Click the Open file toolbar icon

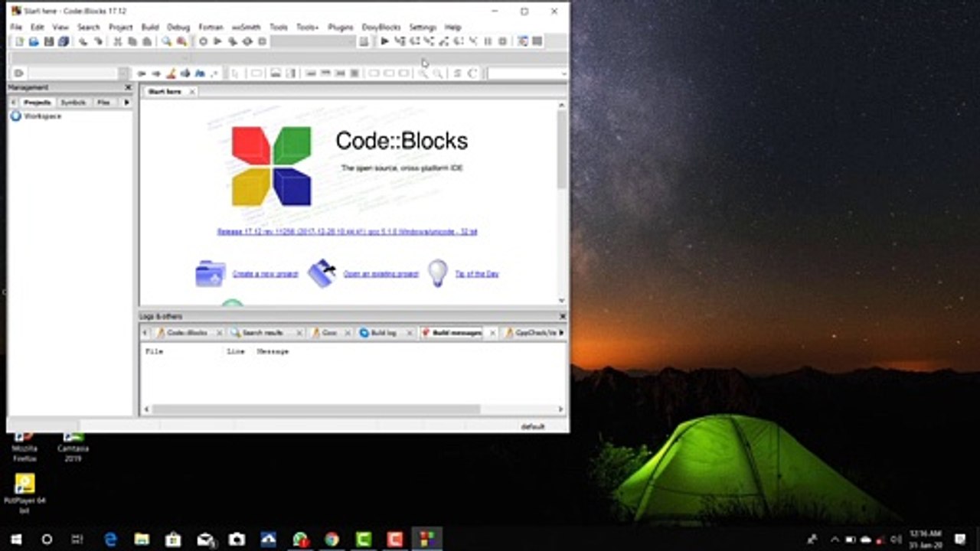coord(34,41)
